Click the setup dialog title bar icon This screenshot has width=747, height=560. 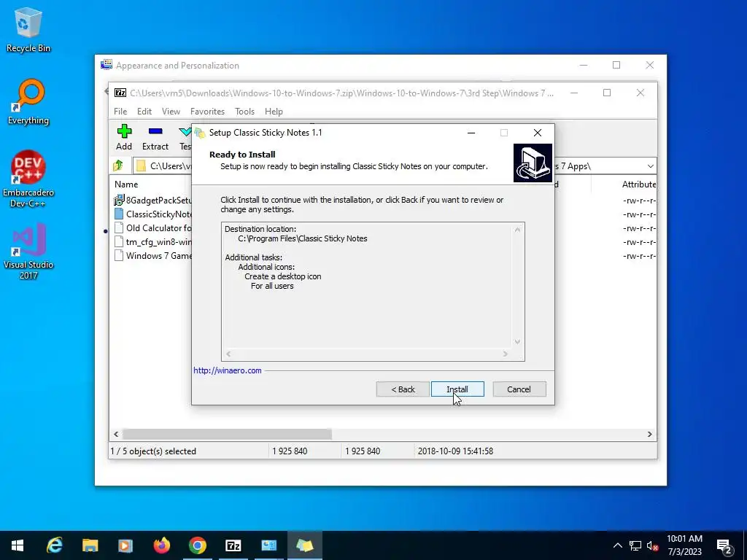point(200,133)
